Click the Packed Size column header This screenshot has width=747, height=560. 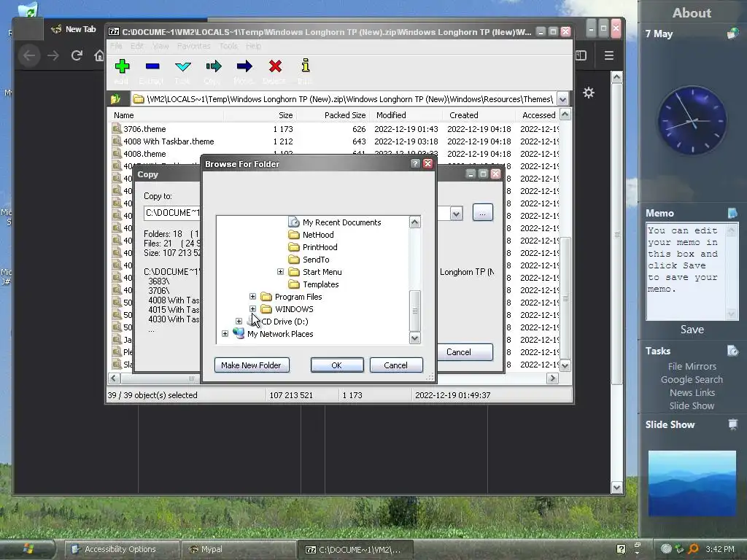345,115
